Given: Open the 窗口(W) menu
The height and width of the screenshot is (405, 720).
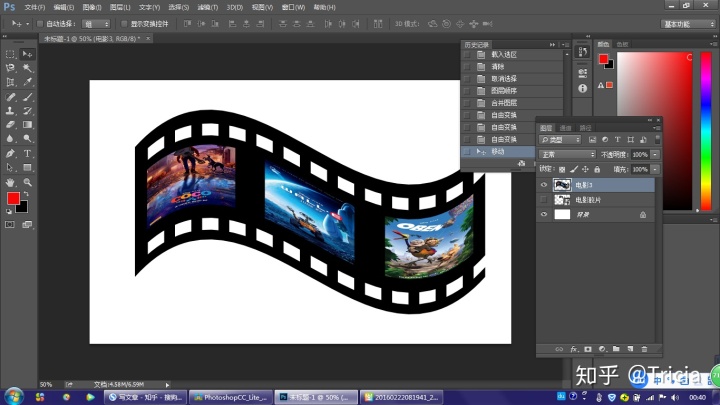Looking at the screenshot, I should pyautogui.click(x=293, y=7).
